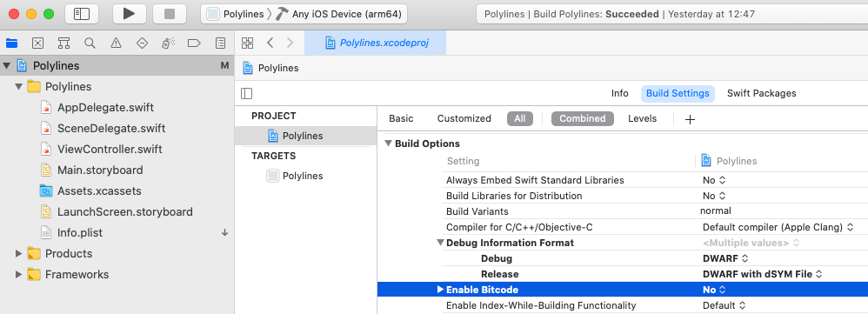Collapse Debug Information Format setting
The width and height of the screenshot is (868, 314).
(x=440, y=243)
